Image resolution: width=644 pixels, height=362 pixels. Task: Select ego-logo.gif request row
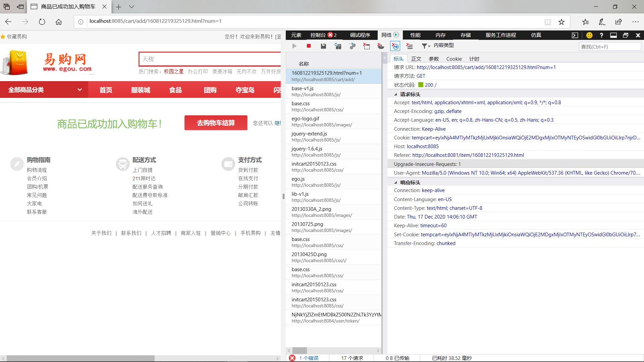point(334,121)
